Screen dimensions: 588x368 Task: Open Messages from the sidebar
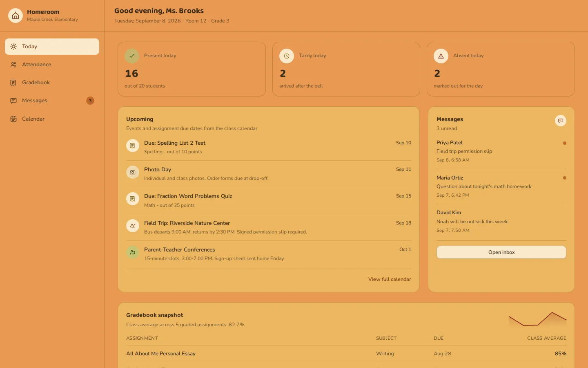tap(52, 101)
